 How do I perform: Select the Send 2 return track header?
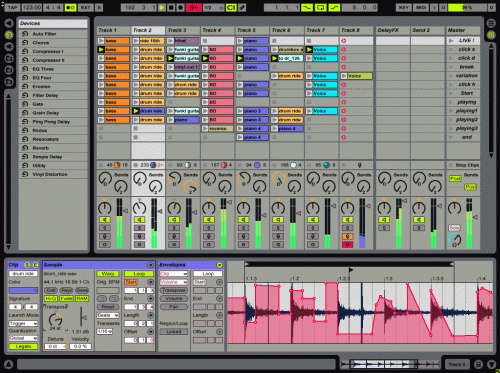click(x=427, y=30)
